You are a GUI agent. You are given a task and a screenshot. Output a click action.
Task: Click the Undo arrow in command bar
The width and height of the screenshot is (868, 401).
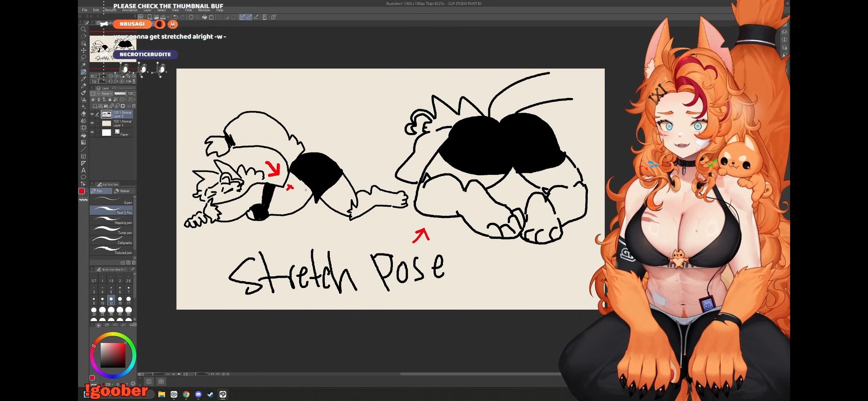coord(175,17)
